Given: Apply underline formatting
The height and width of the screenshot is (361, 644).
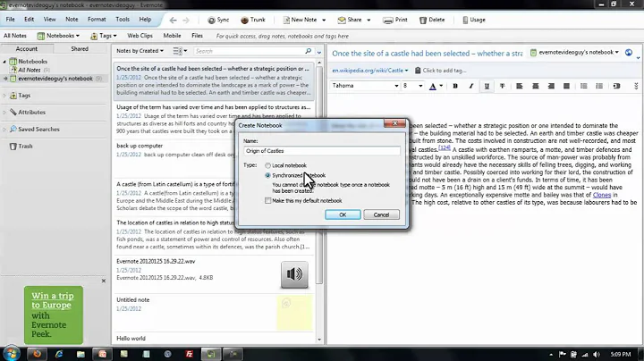Looking at the screenshot, I should (x=487, y=86).
